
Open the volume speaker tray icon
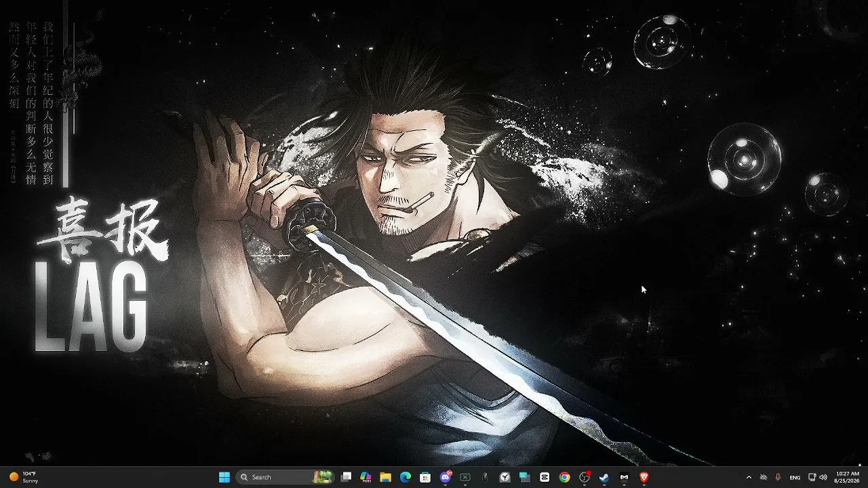(x=823, y=477)
